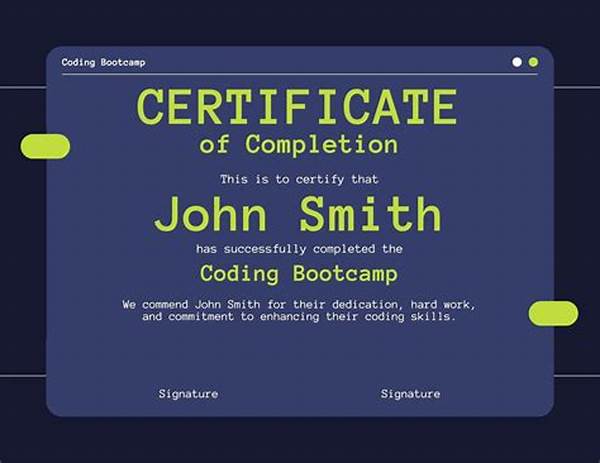Click the 'and commitment to enhancing' paragraph line

point(299,317)
